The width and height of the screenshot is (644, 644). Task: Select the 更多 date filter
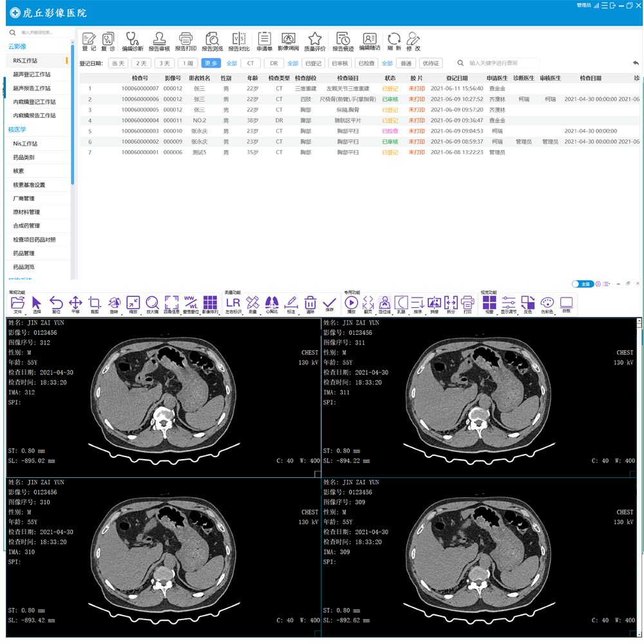pos(211,63)
